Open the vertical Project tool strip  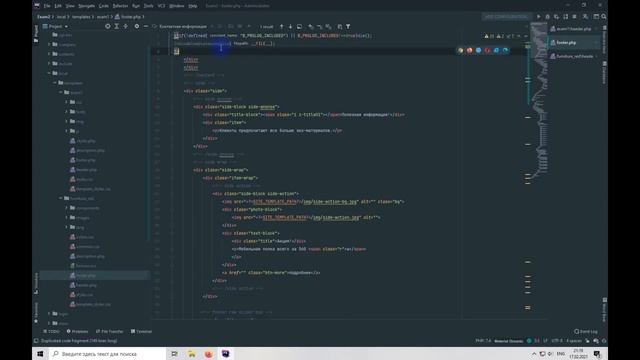[x=36, y=33]
